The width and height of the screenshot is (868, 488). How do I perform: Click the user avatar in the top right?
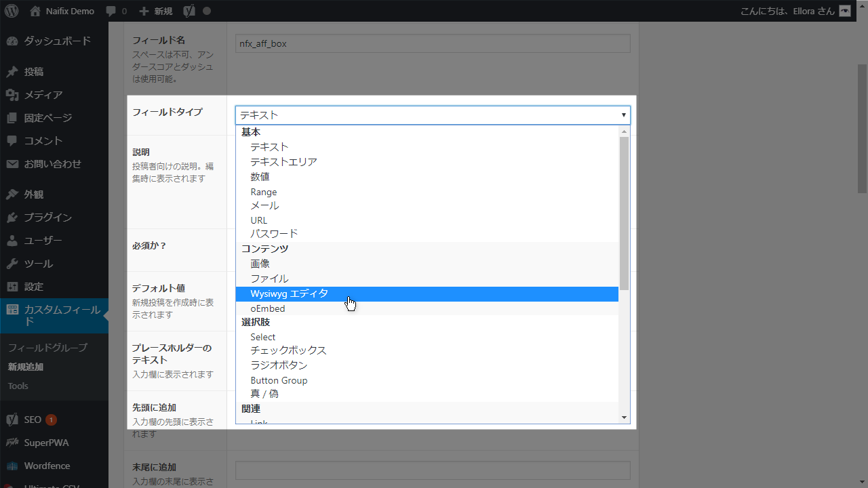tap(844, 11)
